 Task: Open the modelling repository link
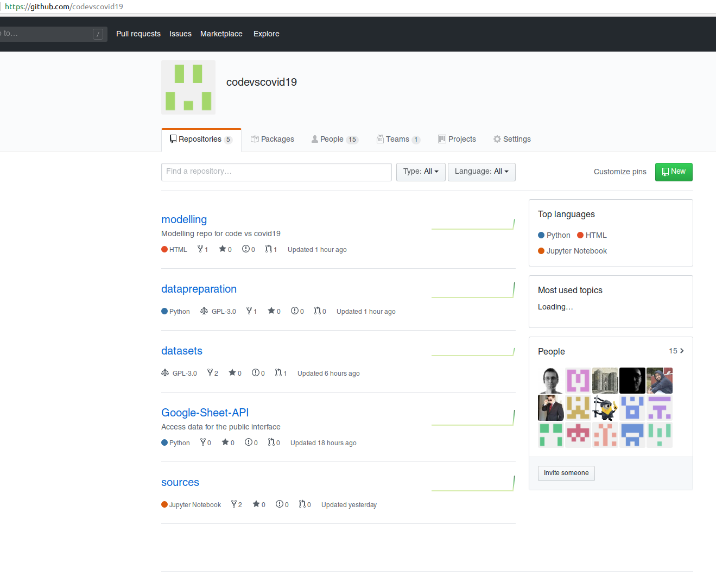click(x=184, y=219)
